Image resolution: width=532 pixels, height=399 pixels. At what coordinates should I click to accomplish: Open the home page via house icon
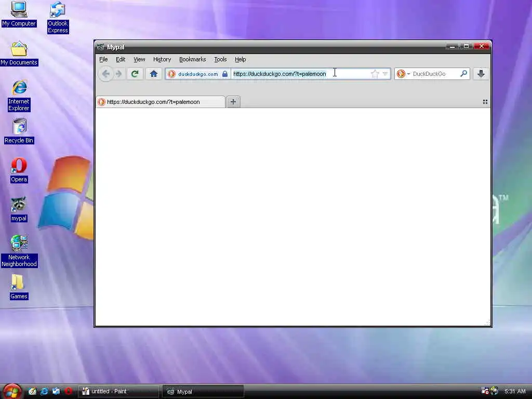coord(154,74)
